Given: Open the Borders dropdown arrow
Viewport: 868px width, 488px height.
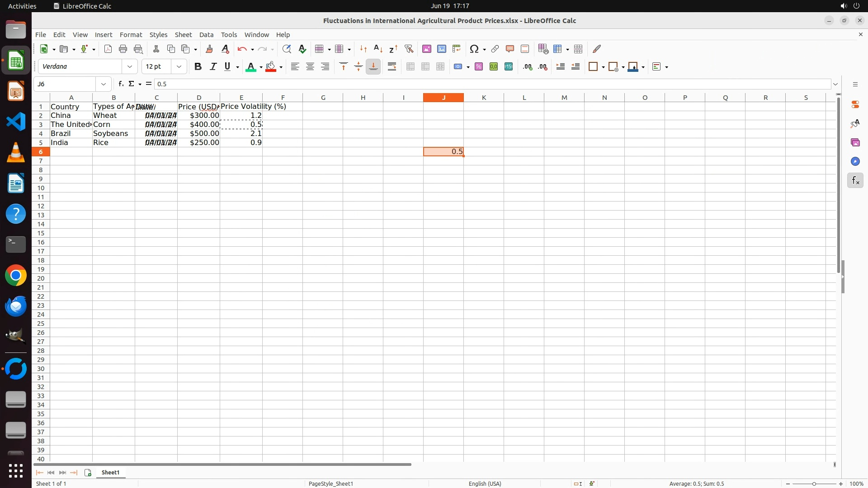Looking at the screenshot, I should pyautogui.click(x=604, y=67).
